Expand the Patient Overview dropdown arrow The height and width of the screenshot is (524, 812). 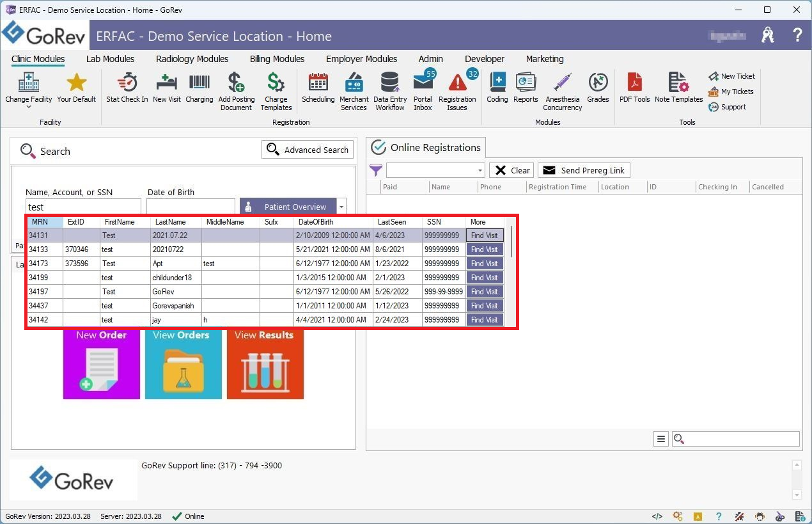[341, 207]
